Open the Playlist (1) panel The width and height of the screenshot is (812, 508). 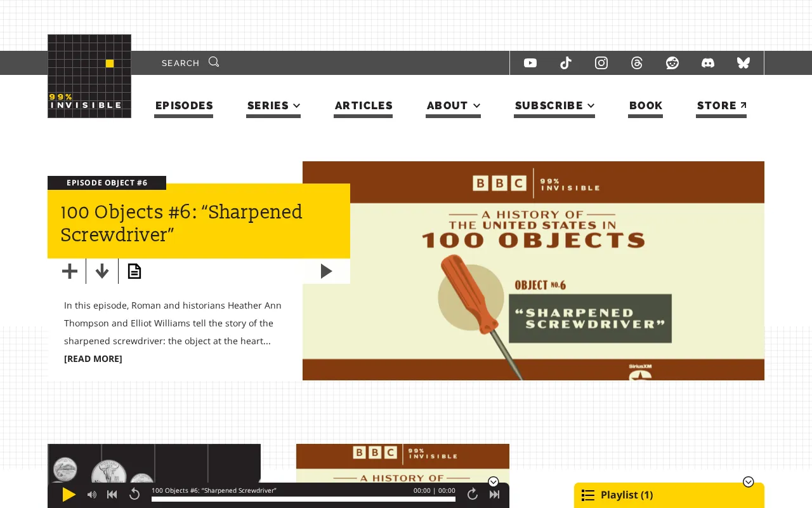669,495
